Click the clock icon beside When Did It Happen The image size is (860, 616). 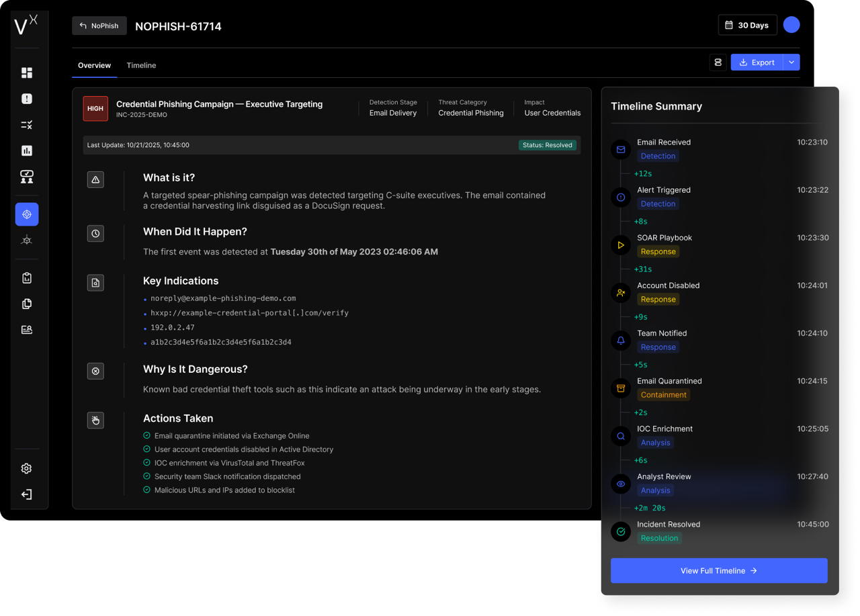point(95,234)
